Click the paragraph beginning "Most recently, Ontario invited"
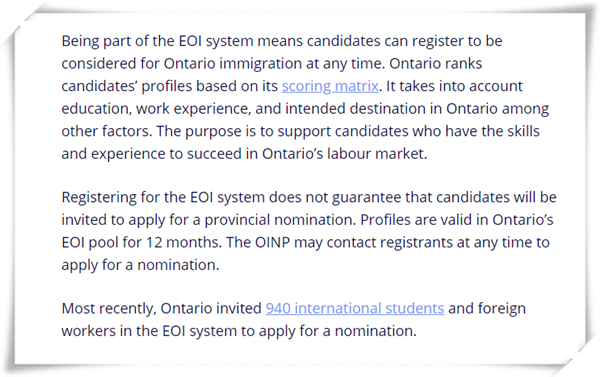 coord(293,320)
